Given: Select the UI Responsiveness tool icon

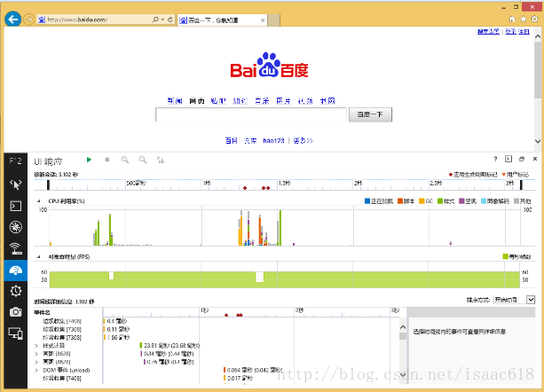Looking at the screenshot, I should 16,270.
